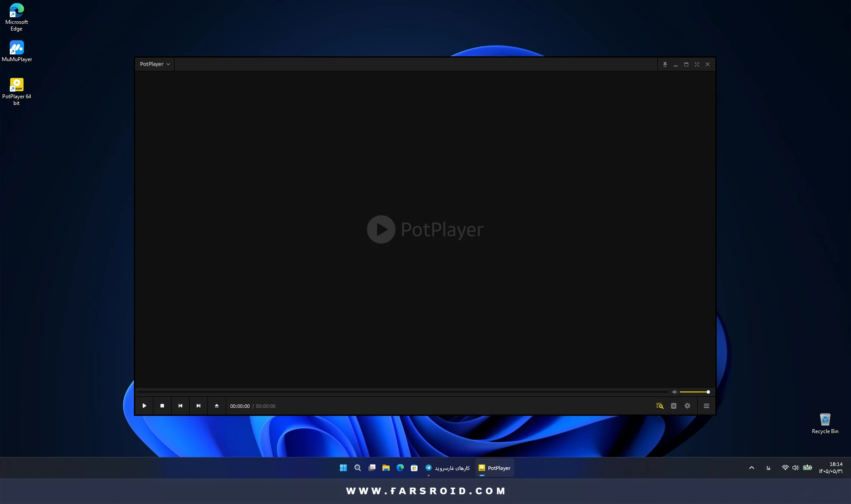Open Wi-Fi network settings in tray

pos(785,468)
